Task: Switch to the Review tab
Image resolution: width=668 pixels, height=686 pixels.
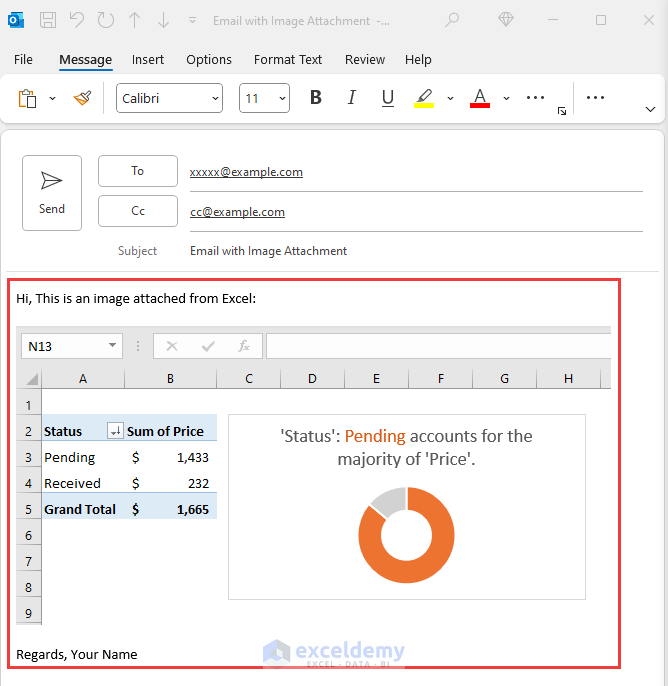Action: point(365,60)
